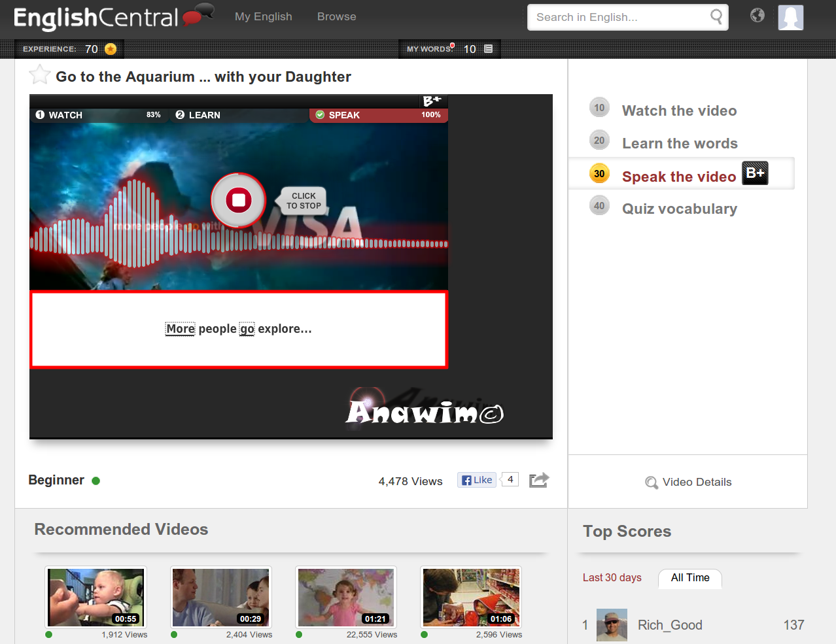Toggle the favorite star next to the video title
This screenshot has height=644, width=836.
[x=39, y=74]
